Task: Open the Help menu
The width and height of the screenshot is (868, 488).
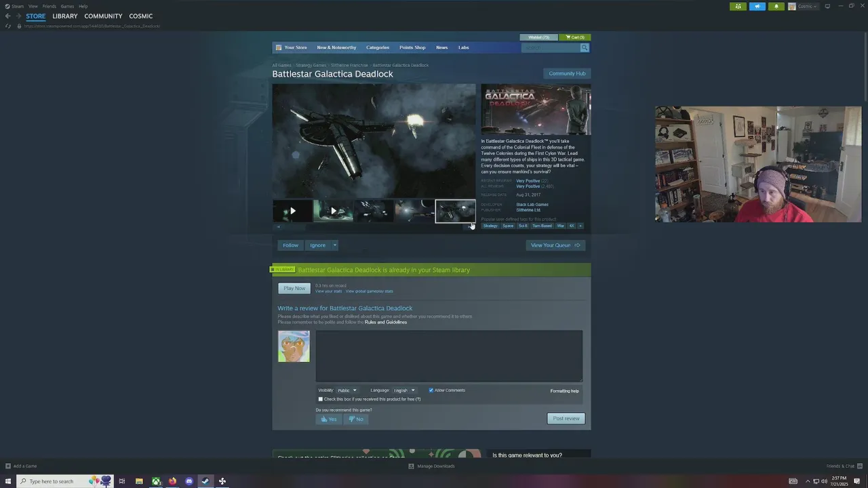Action: (x=83, y=6)
